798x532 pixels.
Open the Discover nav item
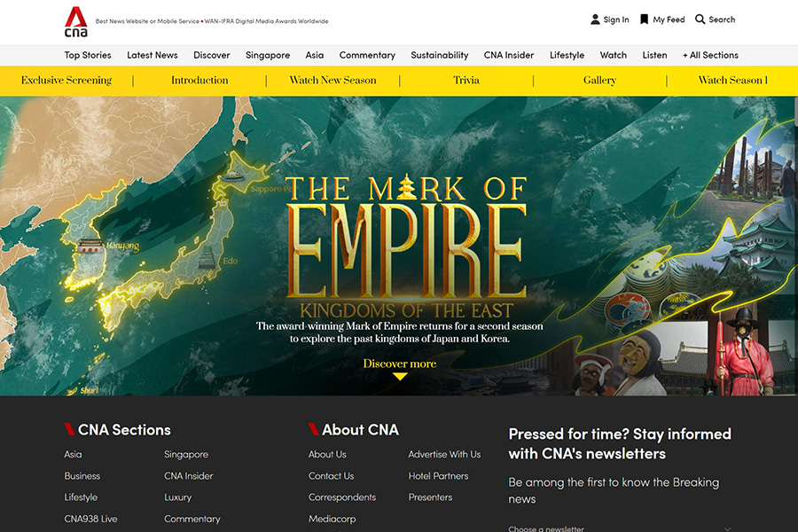(212, 55)
